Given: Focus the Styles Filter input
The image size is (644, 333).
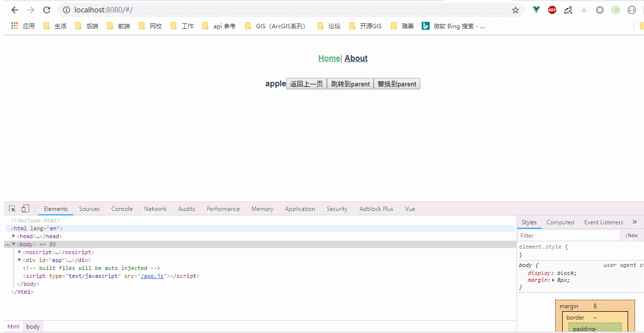Looking at the screenshot, I should tap(569, 235).
